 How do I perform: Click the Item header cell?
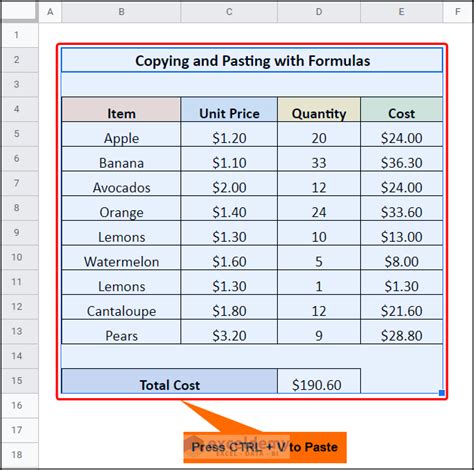coord(121,109)
